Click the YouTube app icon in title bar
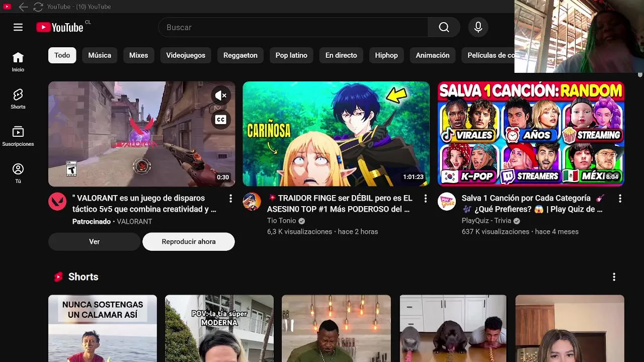 tap(7, 7)
